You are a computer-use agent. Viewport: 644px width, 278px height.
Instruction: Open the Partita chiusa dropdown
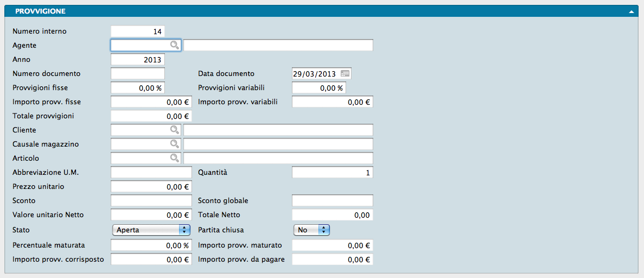coord(311,230)
